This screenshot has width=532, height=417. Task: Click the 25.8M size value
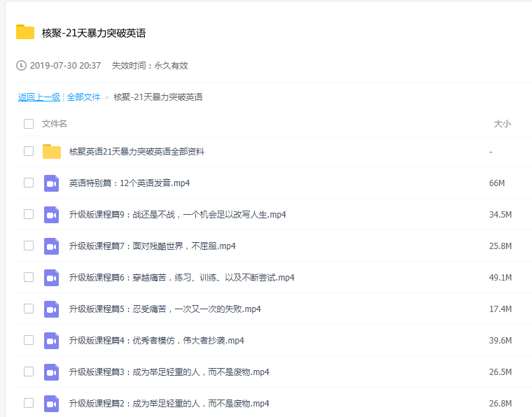click(500, 246)
